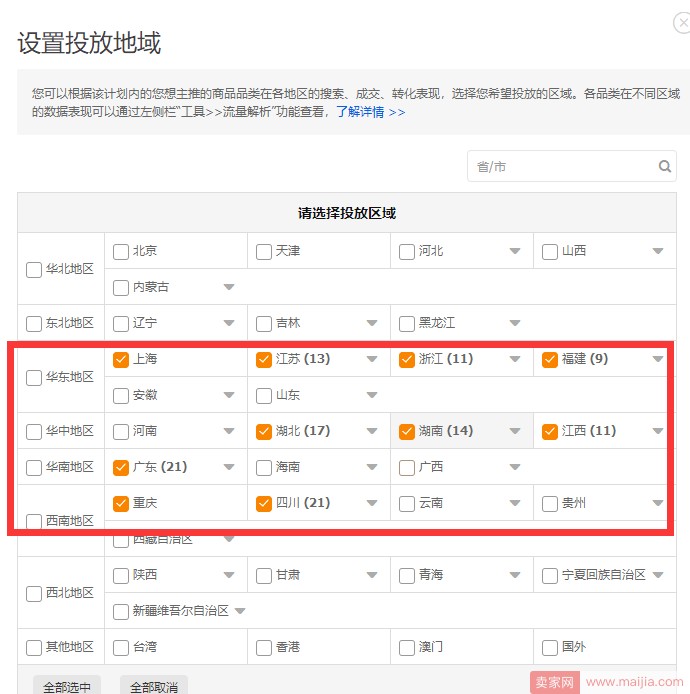This screenshot has width=690, height=694.
Task: Check the 华北地区 region checkbox
Action: click(x=34, y=270)
